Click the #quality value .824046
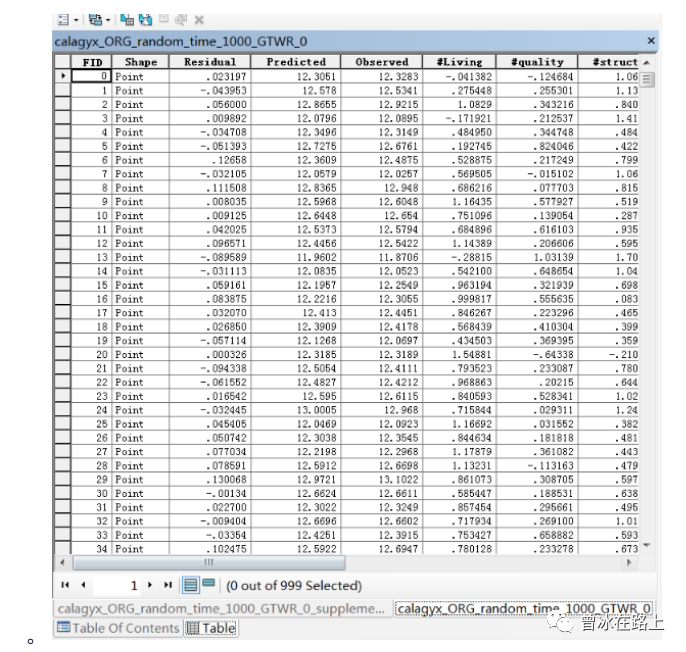This screenshot has height=652, width=686. [x=537, y=146]
